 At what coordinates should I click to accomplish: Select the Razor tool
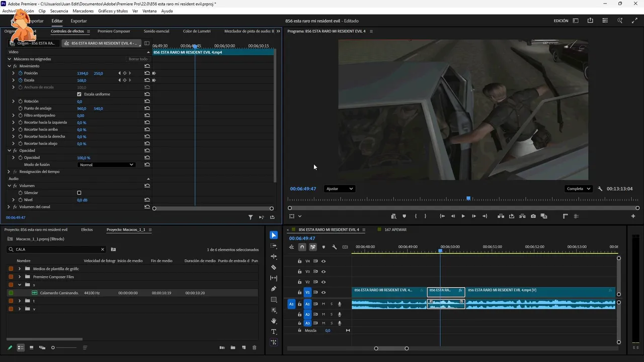coord(274,267)
